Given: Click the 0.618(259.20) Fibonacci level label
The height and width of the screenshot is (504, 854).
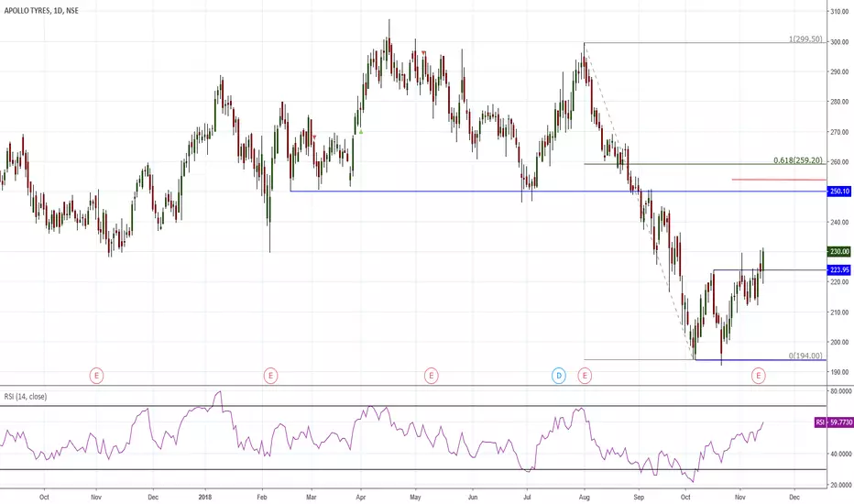Looking at the screenshot, I should point(798,160).
